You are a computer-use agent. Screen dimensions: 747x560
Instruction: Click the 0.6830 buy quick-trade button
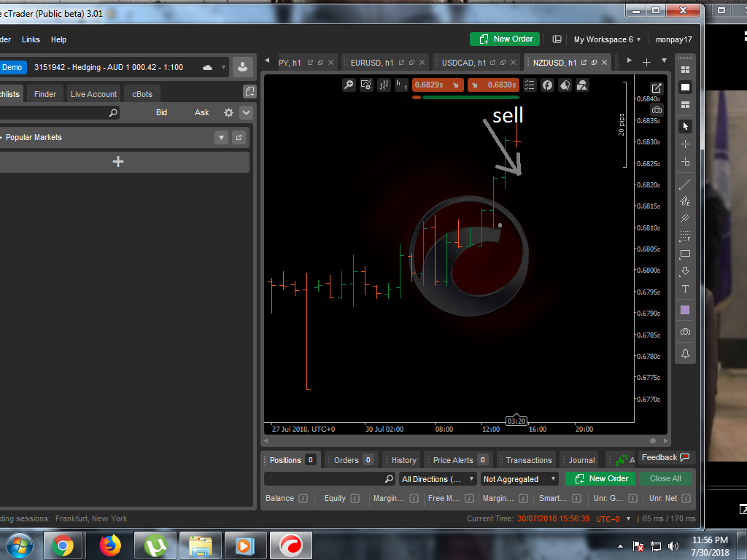pyautogui.click(x=493, y=85)
